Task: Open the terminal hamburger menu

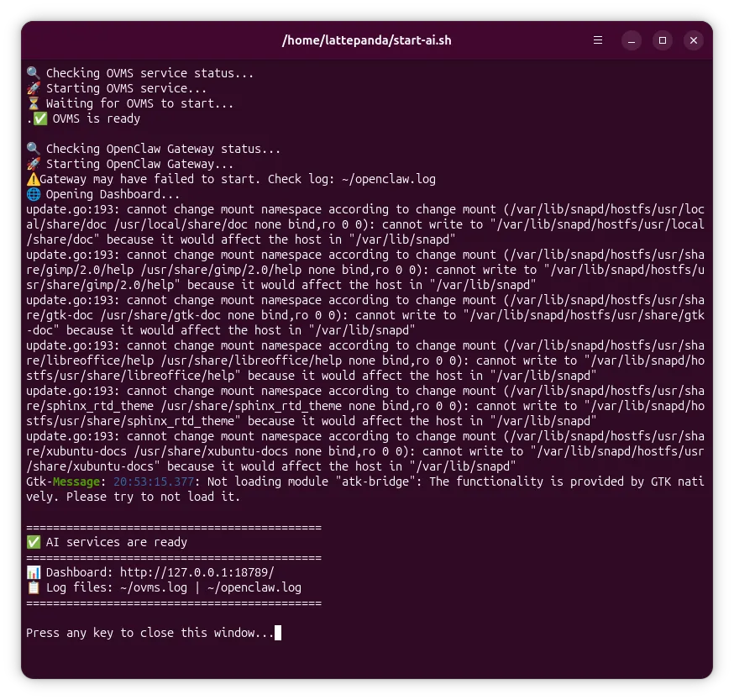Action: point(598,40)
